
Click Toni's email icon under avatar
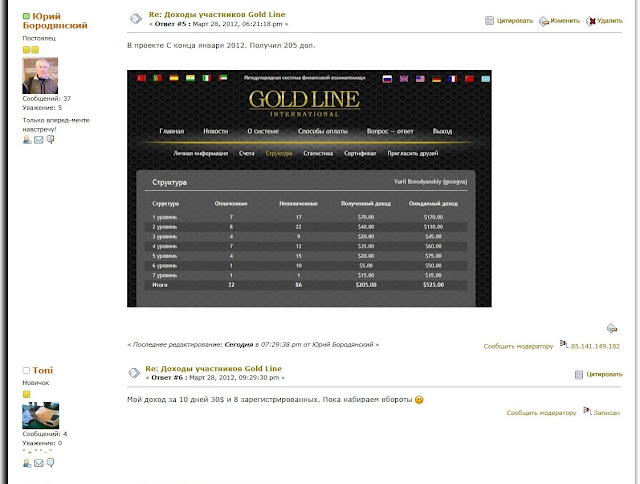point(38,463)
